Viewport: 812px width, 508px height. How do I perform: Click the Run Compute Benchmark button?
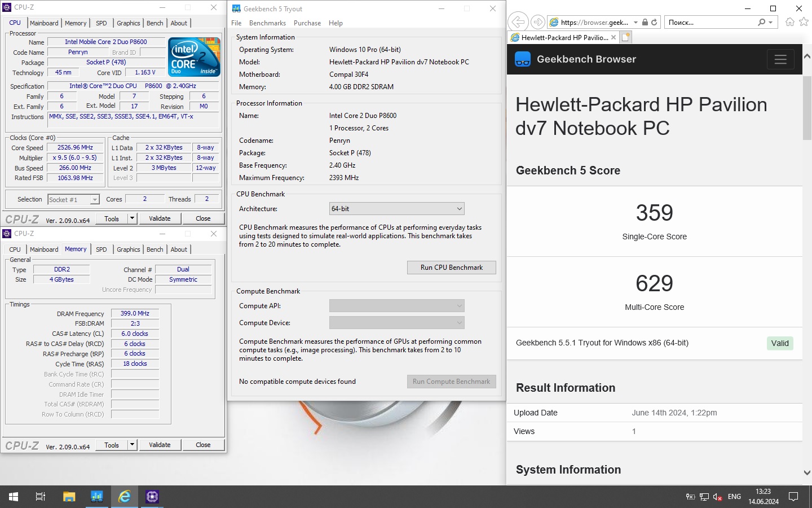pyautogui.click(x=452, y=382)
